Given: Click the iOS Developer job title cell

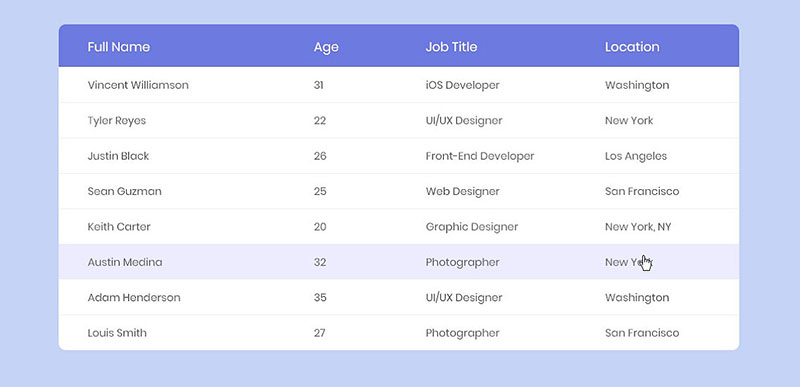Looking at the screenshot, I should (462, 85).
